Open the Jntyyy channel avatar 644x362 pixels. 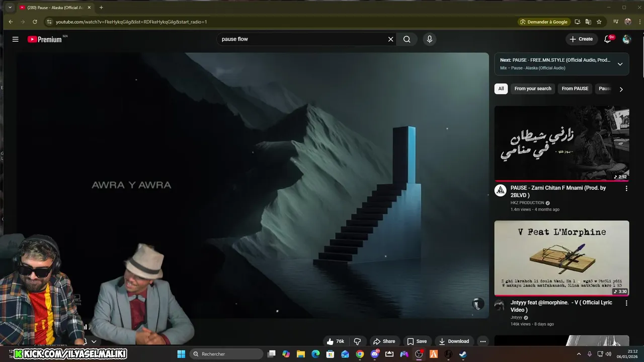click(500, 305)
